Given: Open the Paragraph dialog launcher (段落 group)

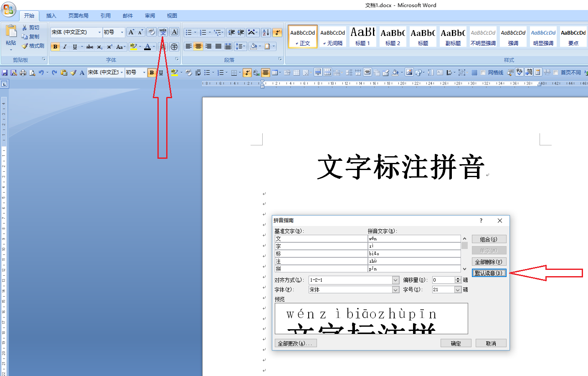Looking at the screenshot, I should pyautogui.click(x=281, y=59).
